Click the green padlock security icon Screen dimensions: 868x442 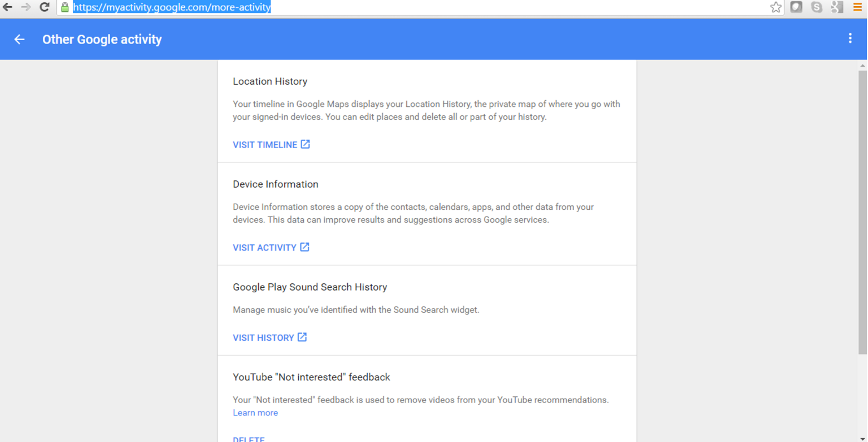point(65,7)
